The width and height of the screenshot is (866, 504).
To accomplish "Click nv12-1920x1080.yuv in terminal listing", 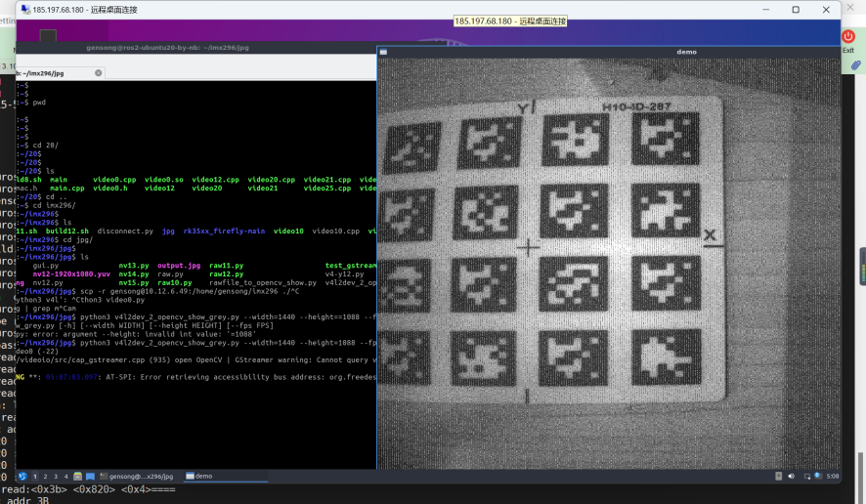I will click(x=71, y=273).
